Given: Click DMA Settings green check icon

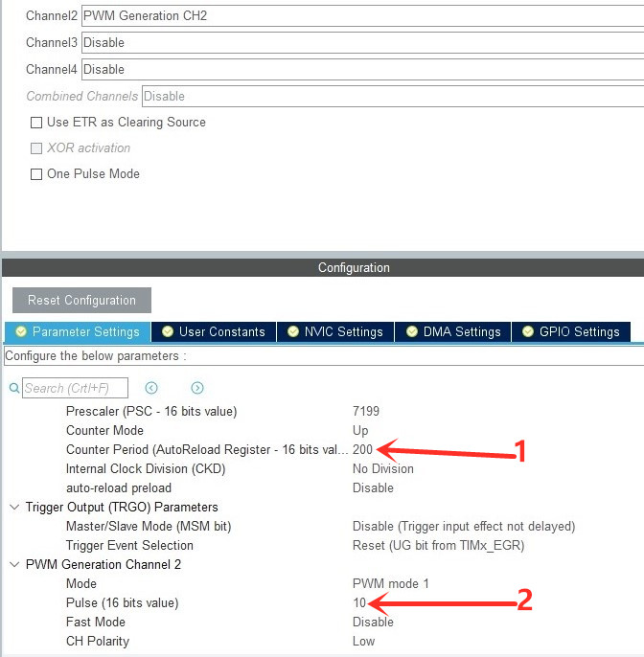Looking at the screenshot, I should point(412,331).
